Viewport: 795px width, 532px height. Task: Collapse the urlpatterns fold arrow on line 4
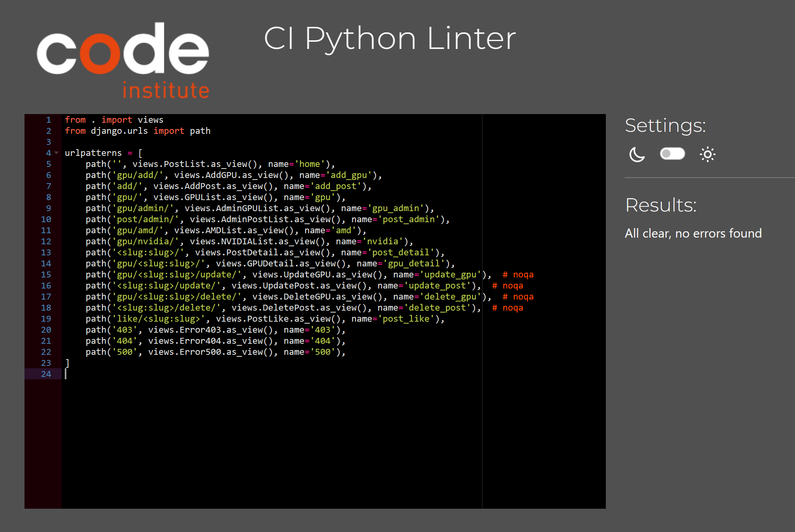(x=56, y=153)
